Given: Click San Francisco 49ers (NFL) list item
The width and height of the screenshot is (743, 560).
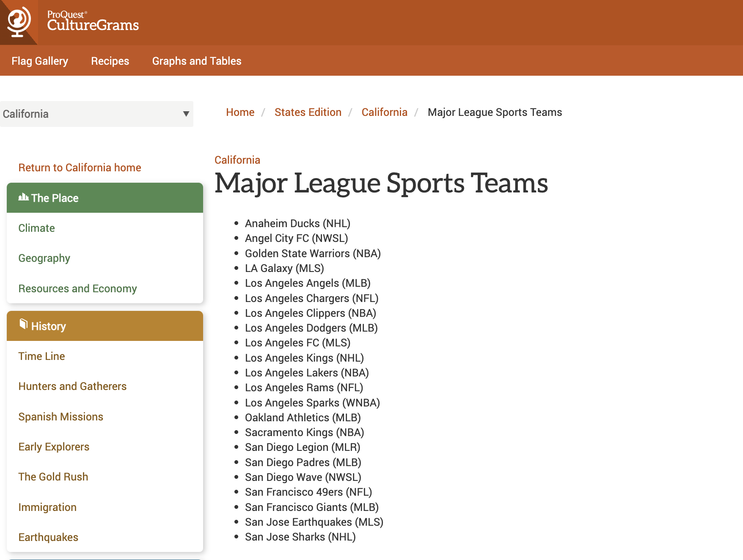Looking at the screenshot, I should pos(309,492).
